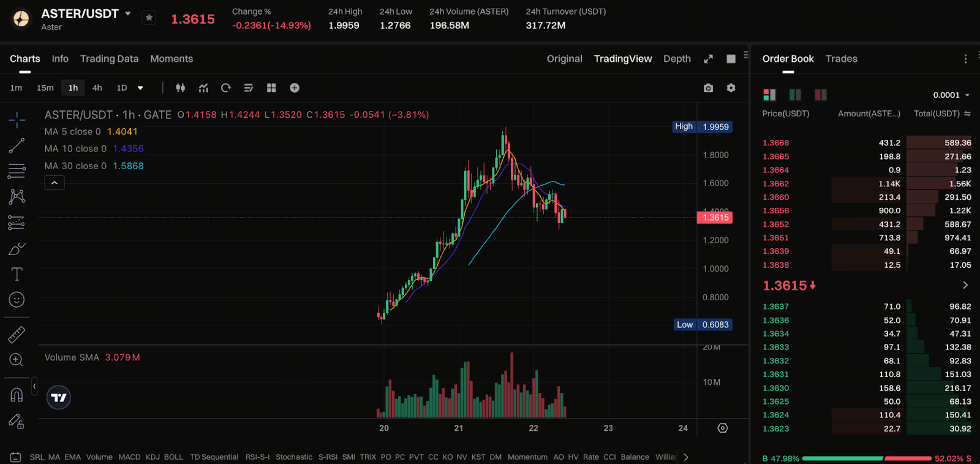This screenshot has height=464, width=980.
Task: Select the 4h timeframe
Action: 97,88
